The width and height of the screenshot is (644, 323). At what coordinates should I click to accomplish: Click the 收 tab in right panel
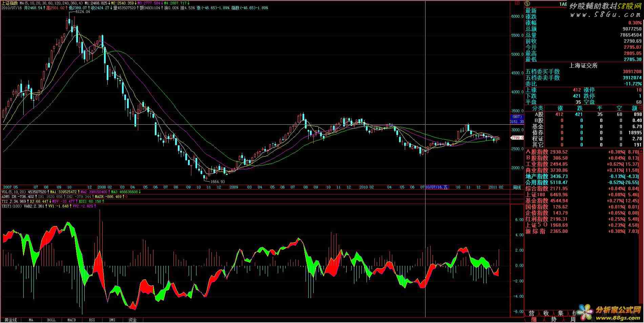[546, 313]
